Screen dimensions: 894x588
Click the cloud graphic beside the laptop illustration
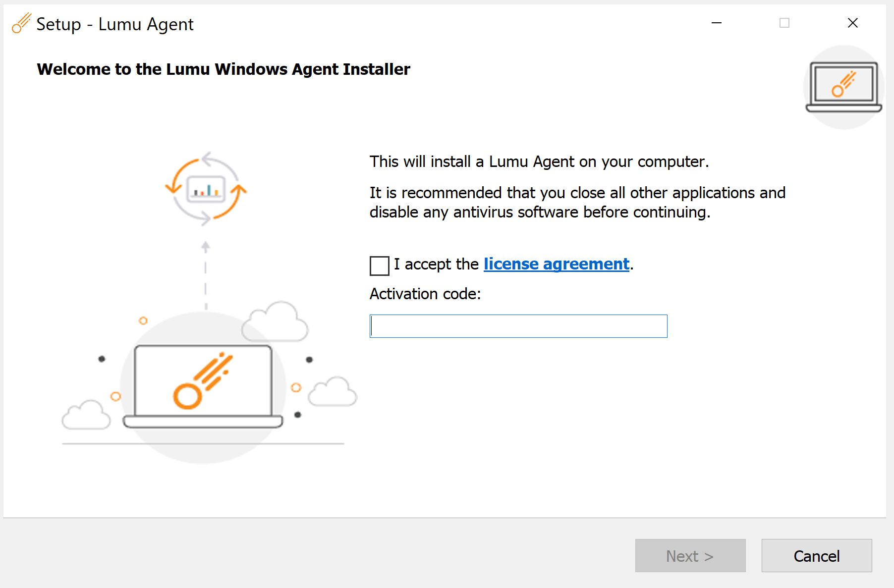[277, 322]
